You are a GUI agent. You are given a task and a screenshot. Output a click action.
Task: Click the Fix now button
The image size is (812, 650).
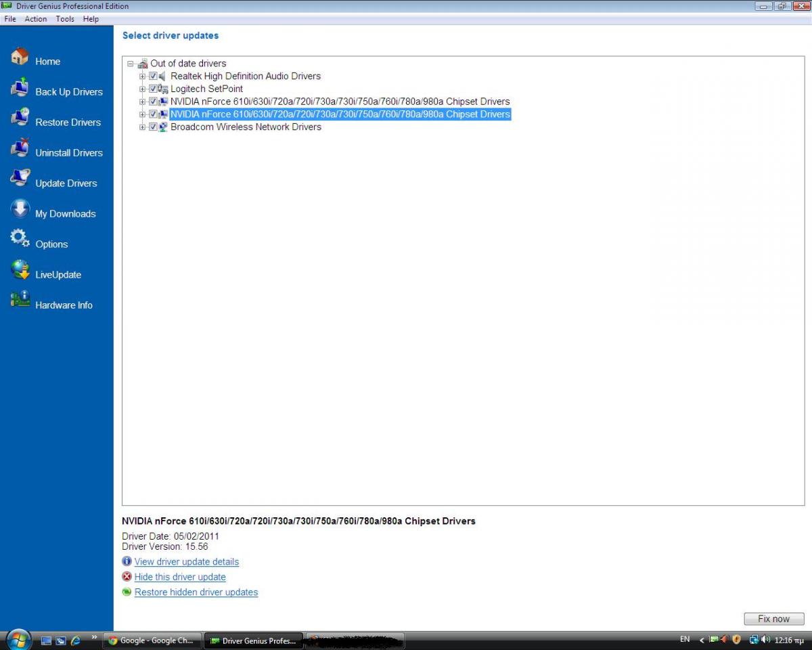pos(773,619)
